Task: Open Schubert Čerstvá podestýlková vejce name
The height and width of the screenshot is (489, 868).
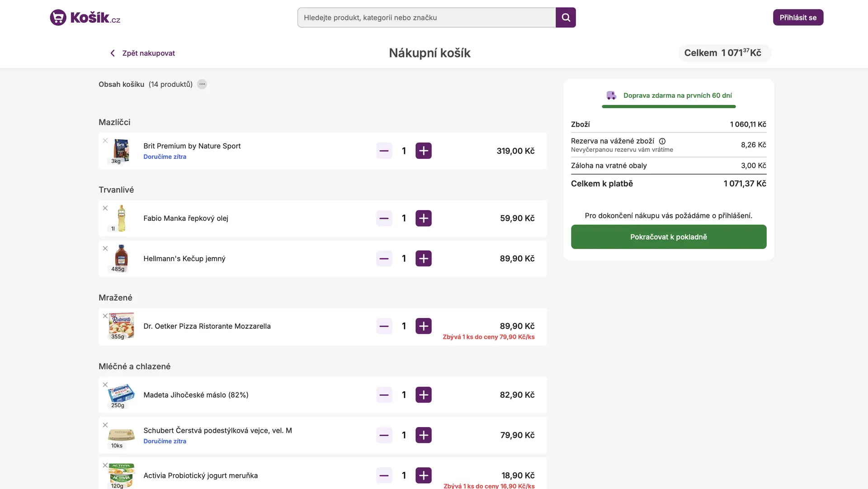Action: point(218,430)
